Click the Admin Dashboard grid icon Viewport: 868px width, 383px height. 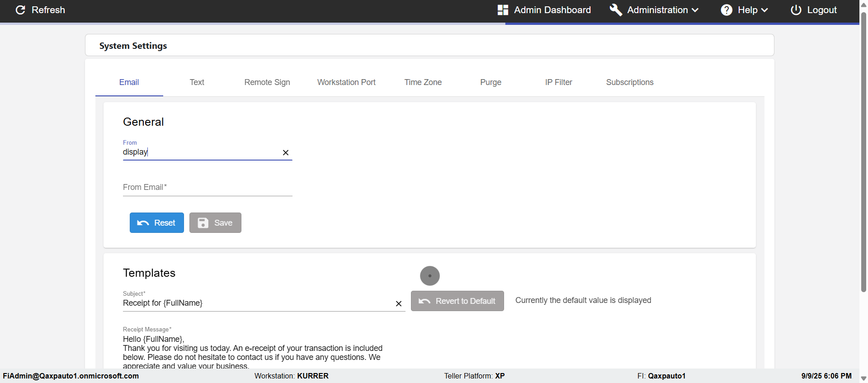(x=503, y=10)
